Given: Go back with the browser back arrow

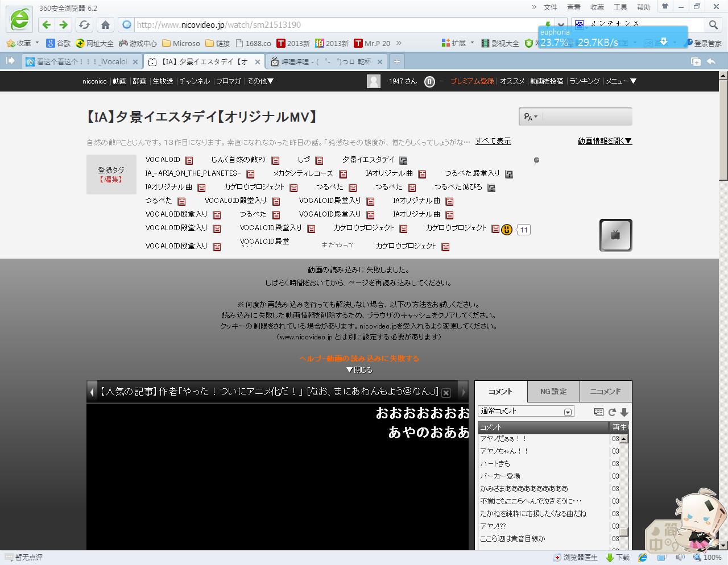Looking at the screenshot, I should [47, 25].
